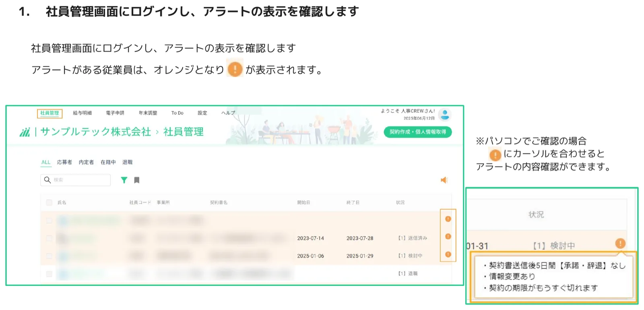This screenshot has height=310, width=644.
Task: Select the 内定者 filter tab
Action: (x=86, y=162)
